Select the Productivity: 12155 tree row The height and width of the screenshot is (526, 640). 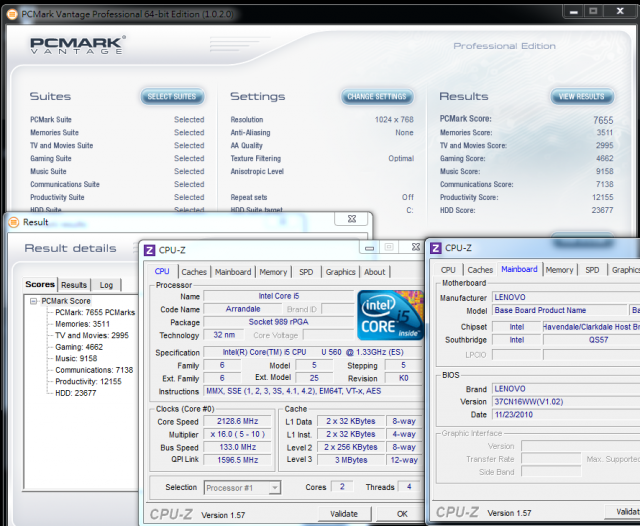pyautogui.click(x=88, y=382)
